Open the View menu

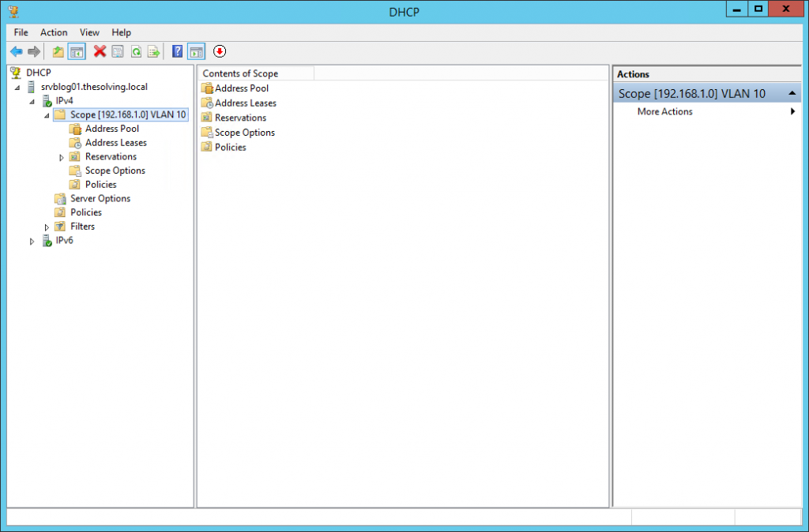[89, 32]
